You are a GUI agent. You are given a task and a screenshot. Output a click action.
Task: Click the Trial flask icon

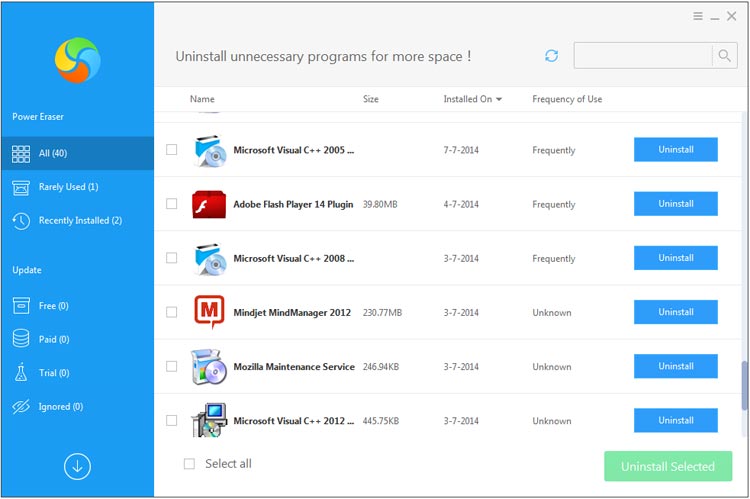tap(21, 372)
